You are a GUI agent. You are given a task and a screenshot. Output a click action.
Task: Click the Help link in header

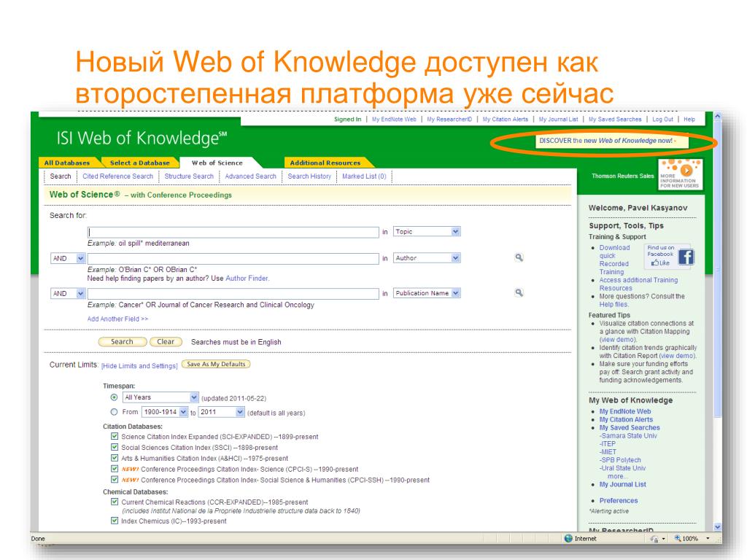(689, 120)
